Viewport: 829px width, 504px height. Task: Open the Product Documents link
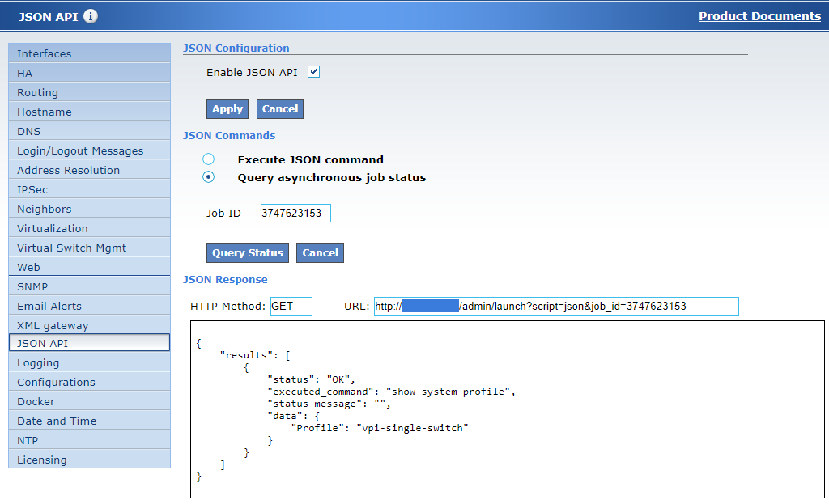click(x=759, y=15)
